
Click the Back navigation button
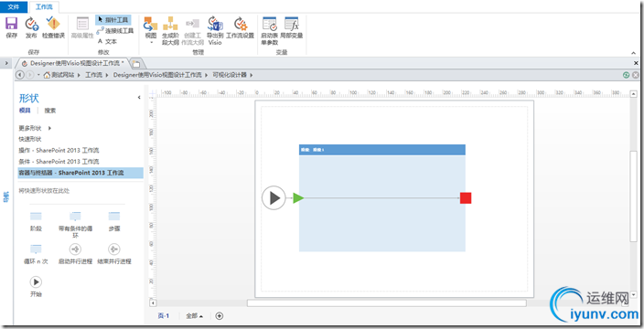[19, 75]
